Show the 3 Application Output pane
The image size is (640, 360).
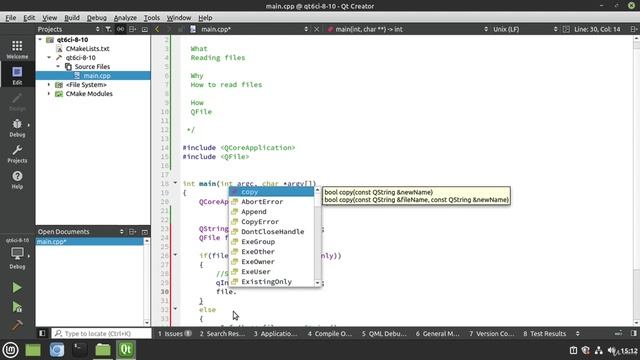click(x=276, y=333)
